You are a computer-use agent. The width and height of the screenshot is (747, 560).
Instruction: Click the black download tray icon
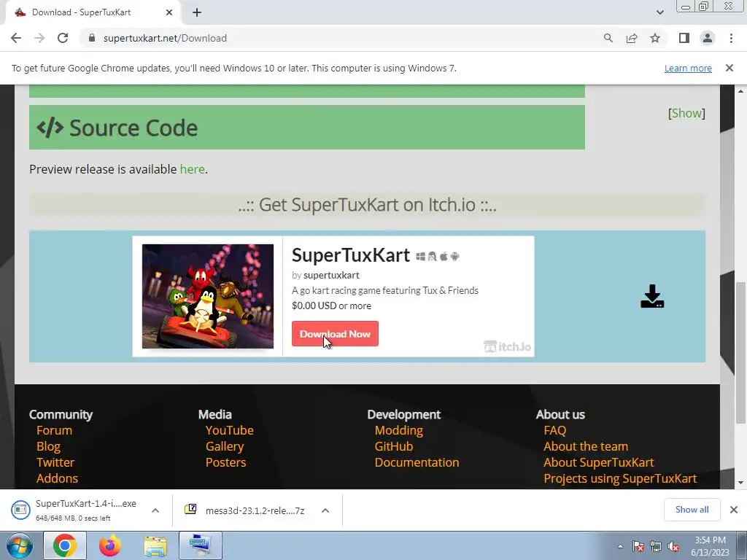tap(652, 296)
